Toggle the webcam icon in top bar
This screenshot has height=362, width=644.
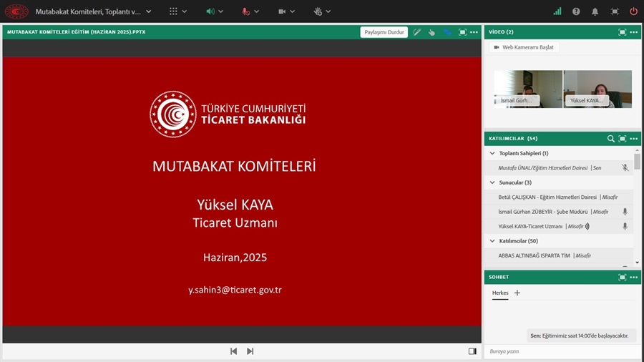tap(282, 11)
